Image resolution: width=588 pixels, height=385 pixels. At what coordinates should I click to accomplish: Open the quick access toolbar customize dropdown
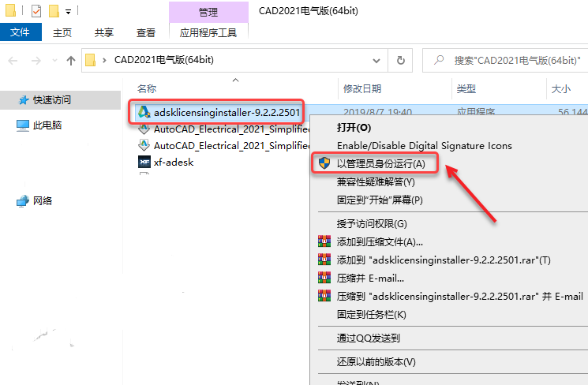coord(68,12)
